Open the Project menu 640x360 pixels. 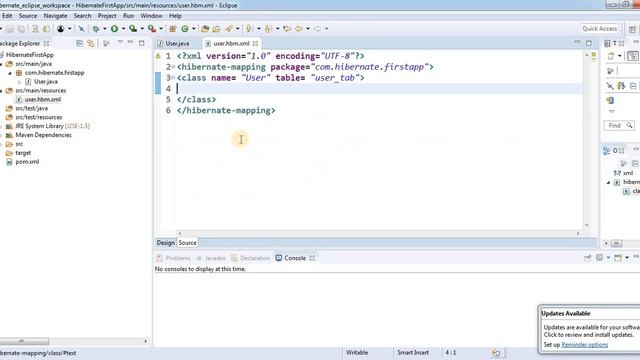point(107,16)
